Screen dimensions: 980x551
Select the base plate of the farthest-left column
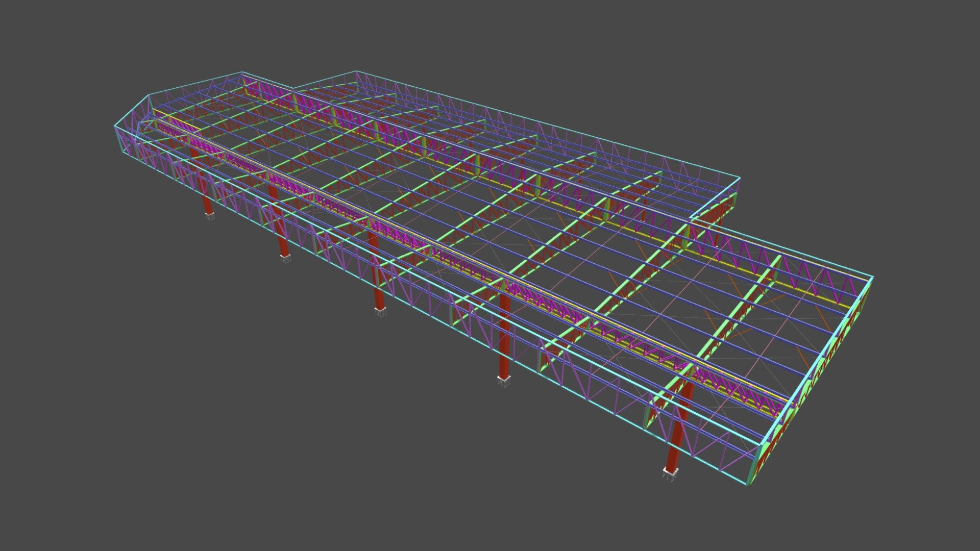[x=211, y=216]
